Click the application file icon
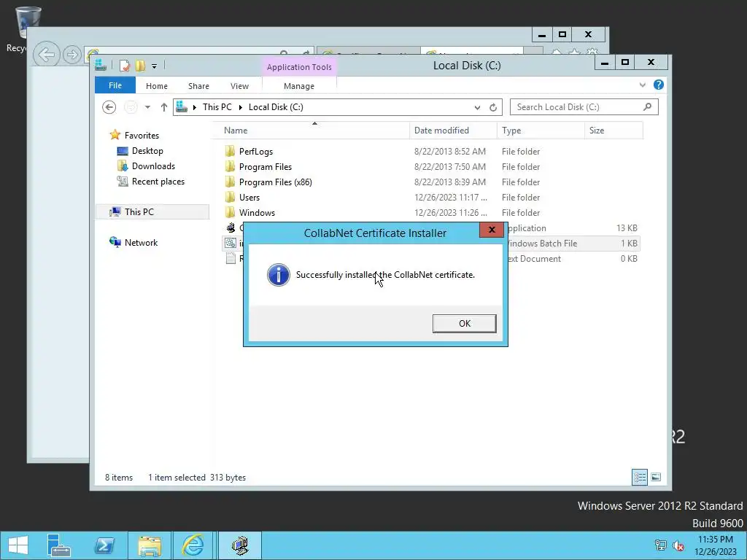 tap(231, 227)
